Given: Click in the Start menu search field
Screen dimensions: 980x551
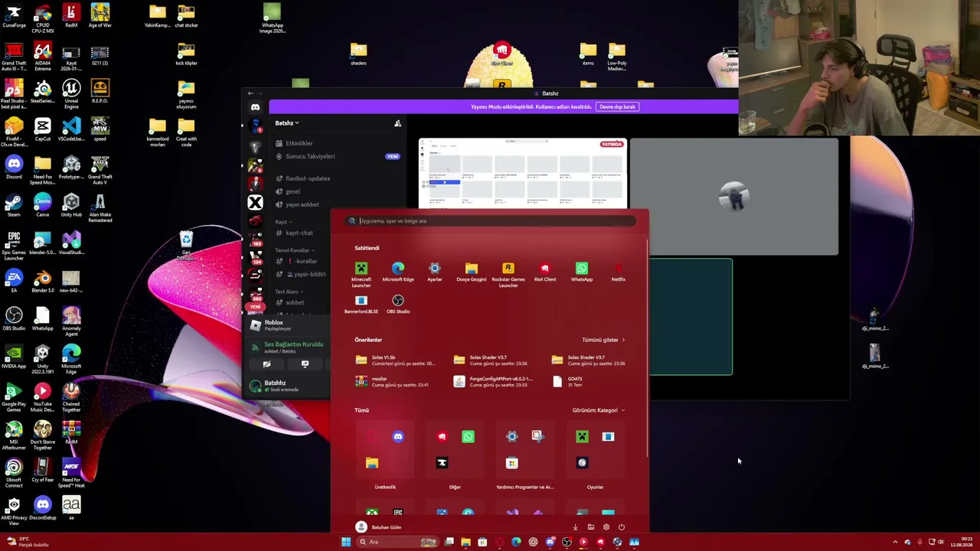Looking at the screenshot, I should [x=490, y=221].
